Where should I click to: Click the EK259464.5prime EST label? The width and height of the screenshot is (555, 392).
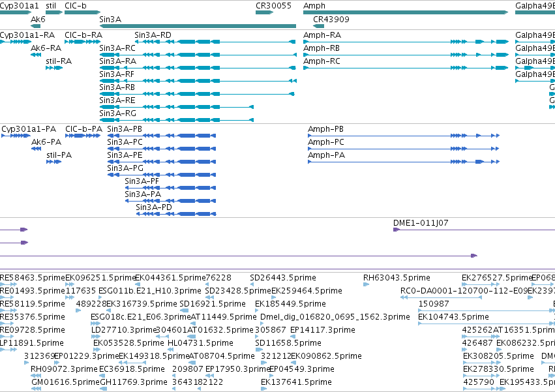point(307,291)
